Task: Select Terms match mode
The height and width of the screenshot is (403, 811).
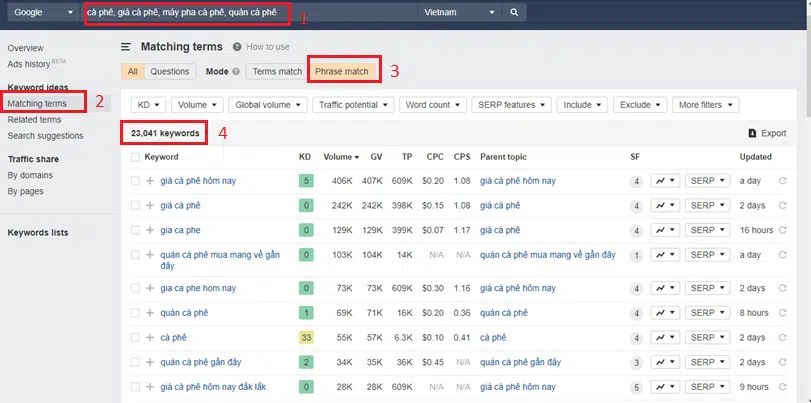Action: (x=277, y=72)
